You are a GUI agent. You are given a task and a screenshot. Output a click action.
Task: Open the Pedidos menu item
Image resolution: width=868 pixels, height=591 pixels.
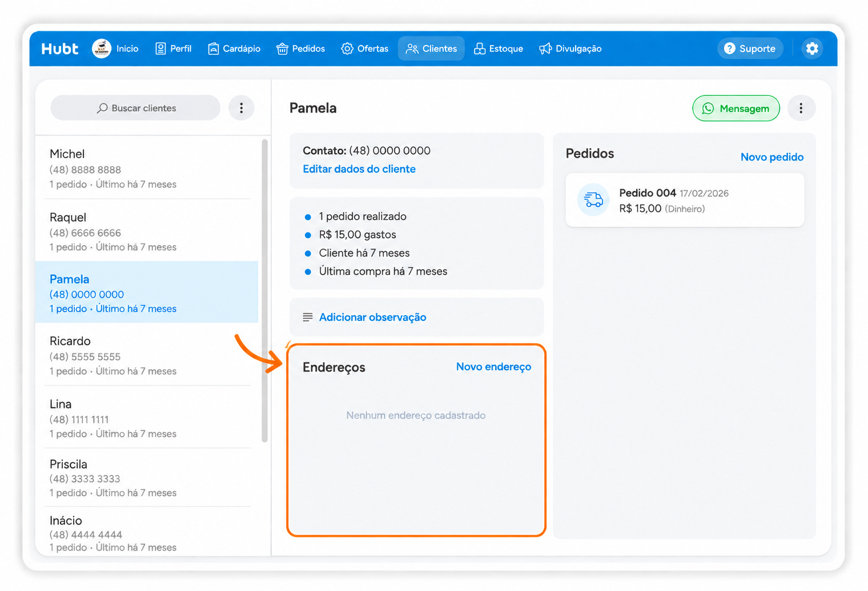pos(300,49)
